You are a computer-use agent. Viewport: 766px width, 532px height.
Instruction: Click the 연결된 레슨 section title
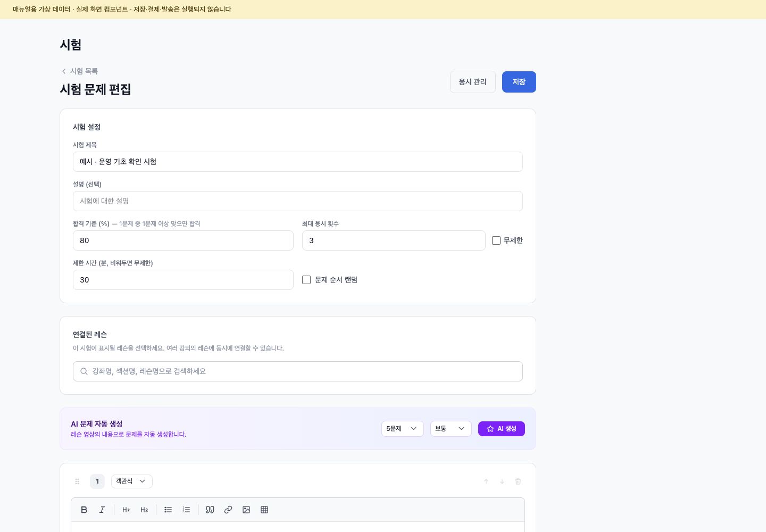point(90,335)
